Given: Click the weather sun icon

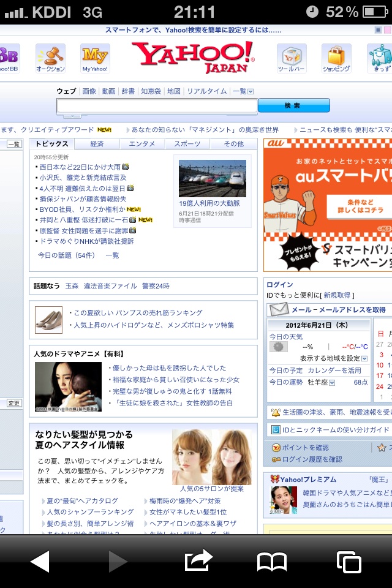Looking at the screenshot, I should [x=278, y=347].
